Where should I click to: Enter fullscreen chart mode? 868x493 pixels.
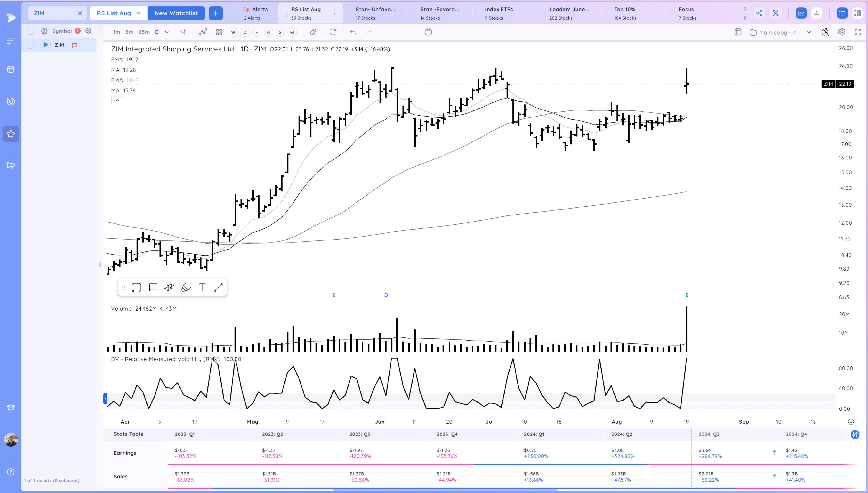[x=858, y=32]
